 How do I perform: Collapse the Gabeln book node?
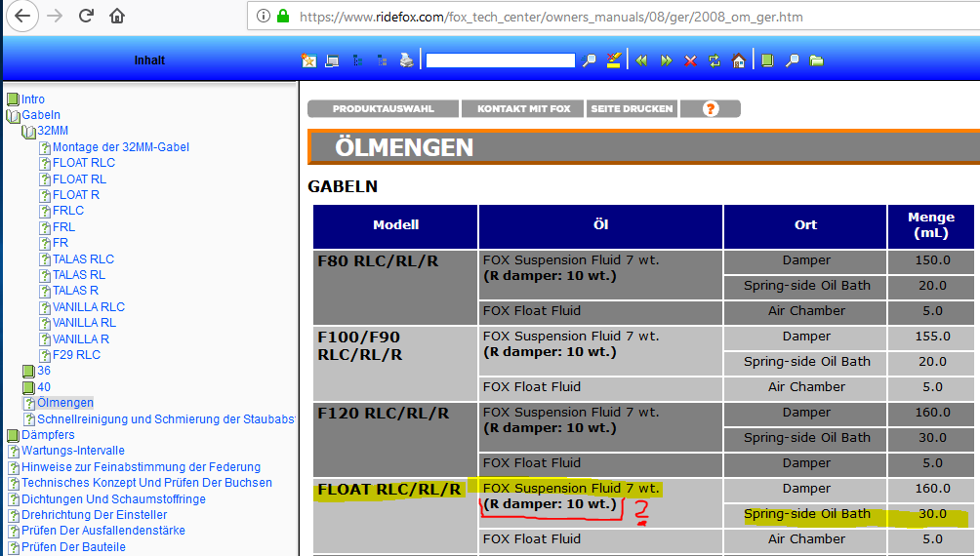13,115
